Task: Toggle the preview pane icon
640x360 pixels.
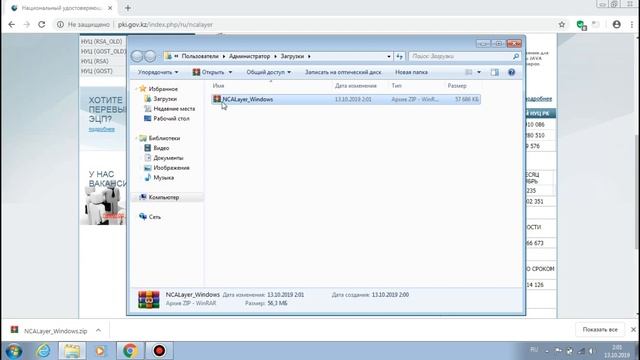Action: point(495,72)
